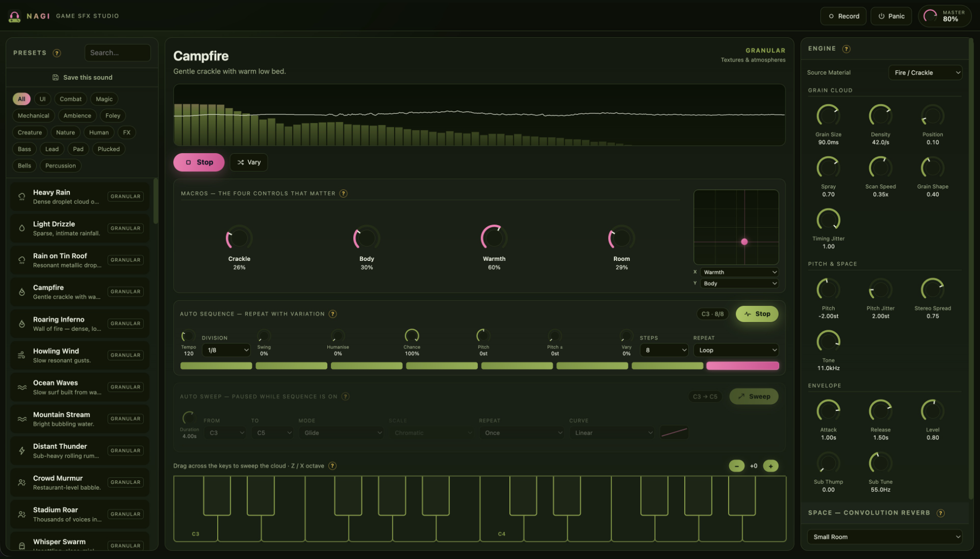Click the NAGI logo icon

pos(14,17)
